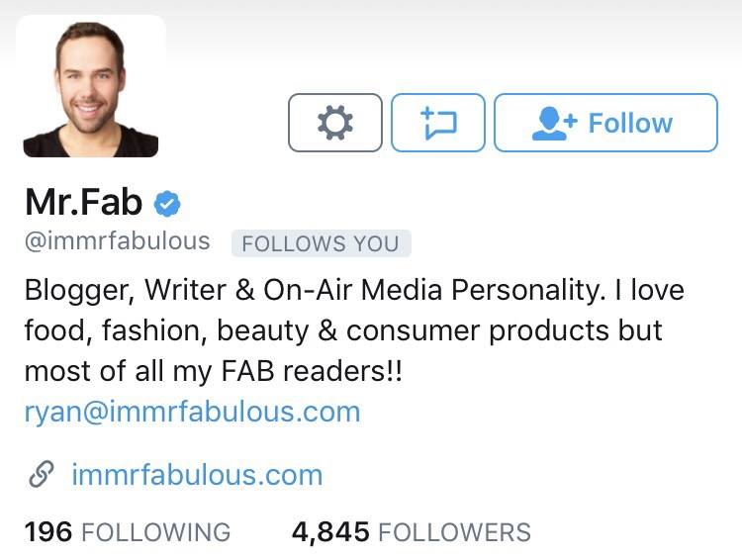
Task: Open the ryan@immrfabulous.com email link
Action: [x=192, y=412]
